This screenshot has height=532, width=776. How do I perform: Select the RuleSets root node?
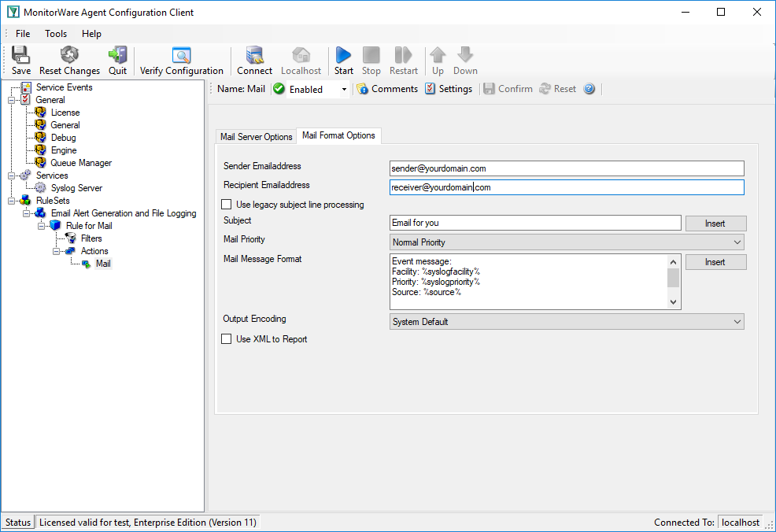pos(53,201)
